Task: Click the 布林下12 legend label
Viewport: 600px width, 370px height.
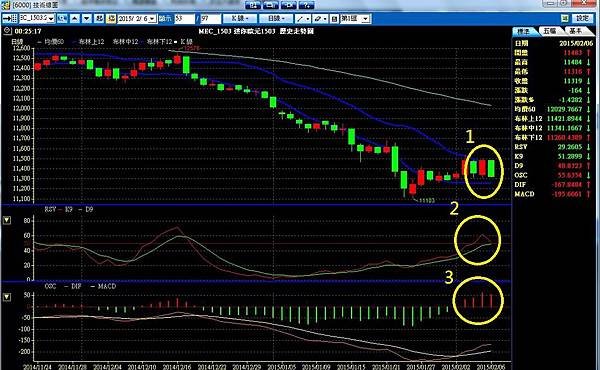Action: coord(160,41)
